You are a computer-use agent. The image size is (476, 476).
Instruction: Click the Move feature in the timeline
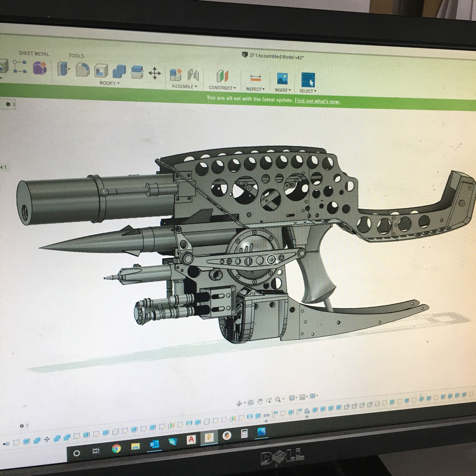(47, 439)
